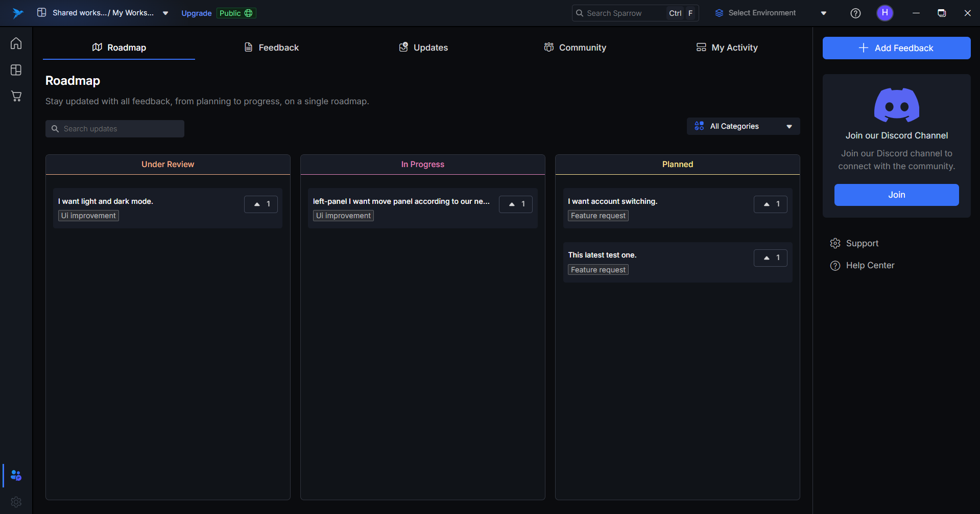This screenshot has height=514, width=980.
Task: Upvote 'This latest test one' item
Action: 770,258
